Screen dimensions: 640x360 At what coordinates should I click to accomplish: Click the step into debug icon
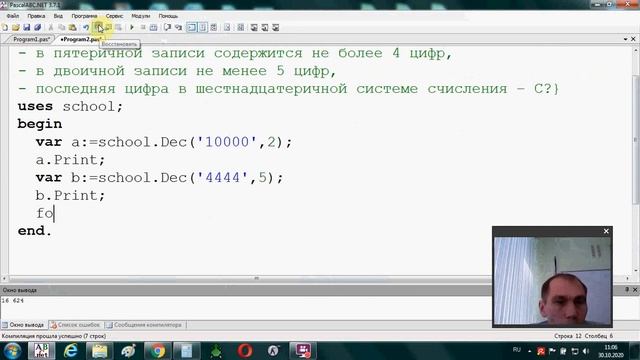point(178,27)
